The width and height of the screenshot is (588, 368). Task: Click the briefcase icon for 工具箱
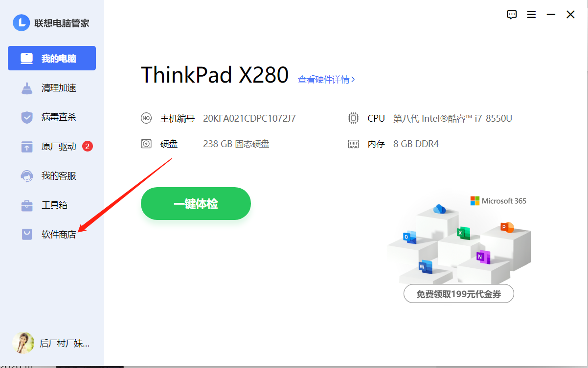tap(27, 205)
